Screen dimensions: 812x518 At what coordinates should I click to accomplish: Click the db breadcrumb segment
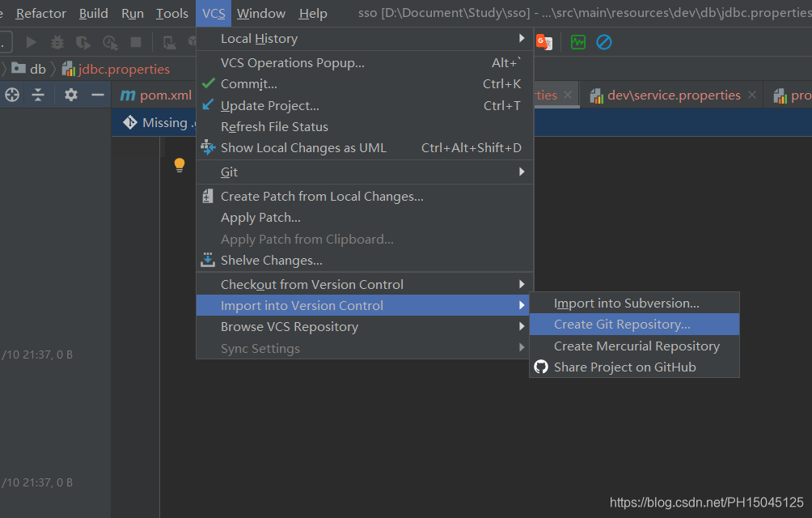click(x=38, y=69)
